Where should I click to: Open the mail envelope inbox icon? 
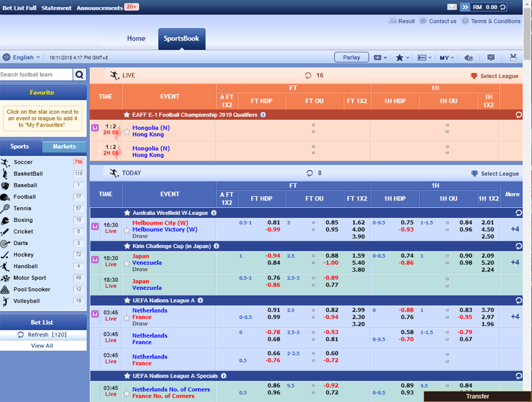[x=452, y=7]
